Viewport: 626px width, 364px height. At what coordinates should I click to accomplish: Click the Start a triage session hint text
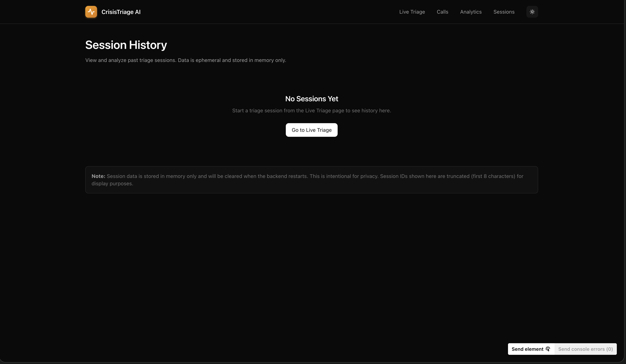coord(312,110)
